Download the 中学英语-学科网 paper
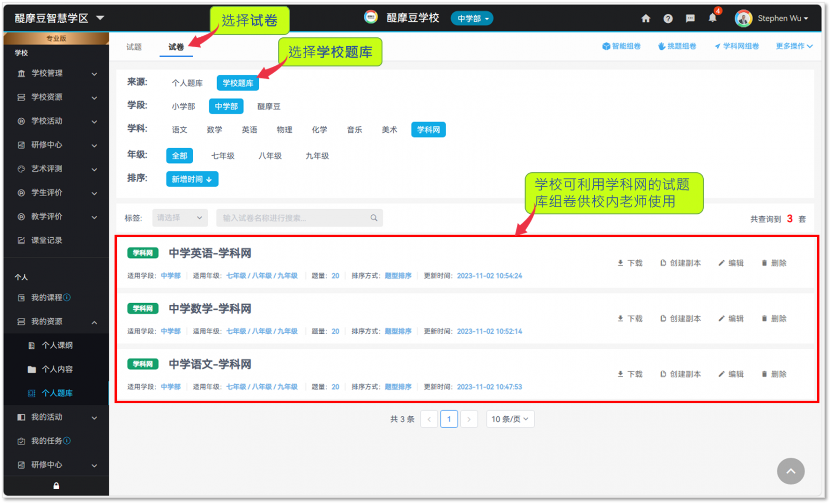 [630, 263]
